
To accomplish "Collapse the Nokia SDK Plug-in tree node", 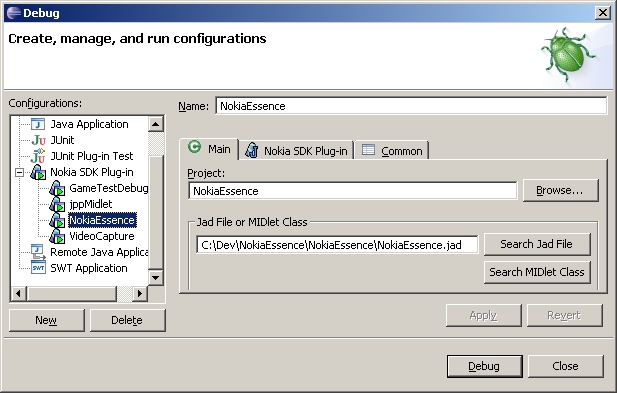I will [x=19, y=173].
